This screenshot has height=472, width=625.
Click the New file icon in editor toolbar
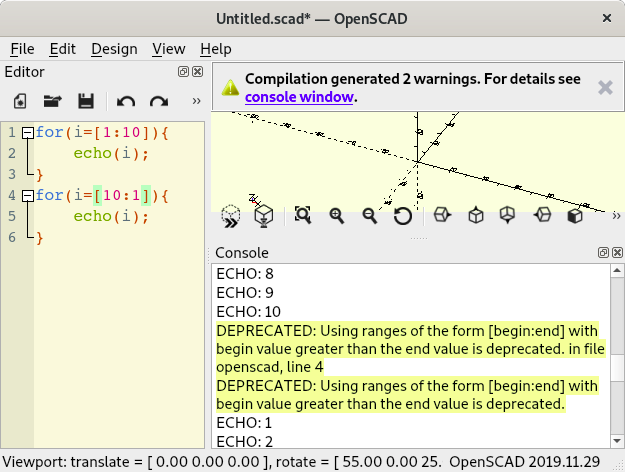pos(20,101)
